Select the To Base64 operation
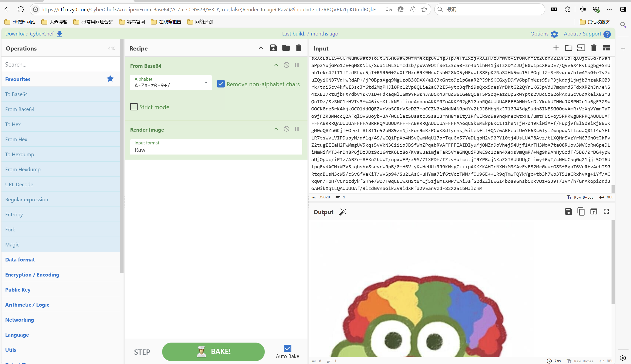Viewport: 631px width, 364px height. click(60, 94)
